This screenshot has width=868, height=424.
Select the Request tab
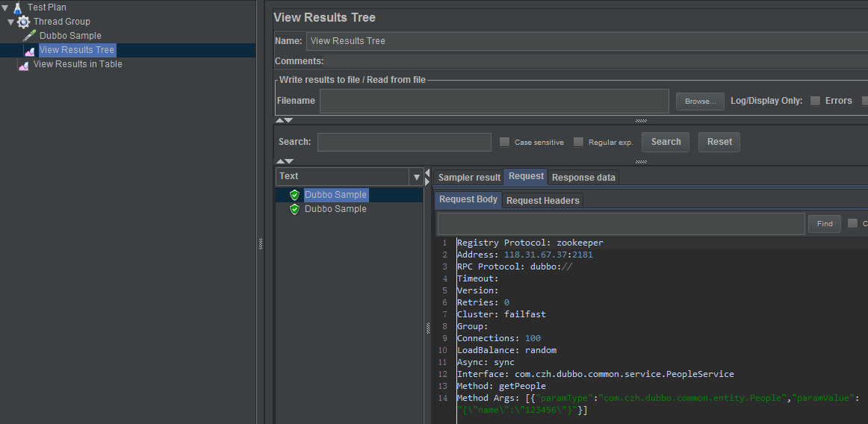point(525,177)
